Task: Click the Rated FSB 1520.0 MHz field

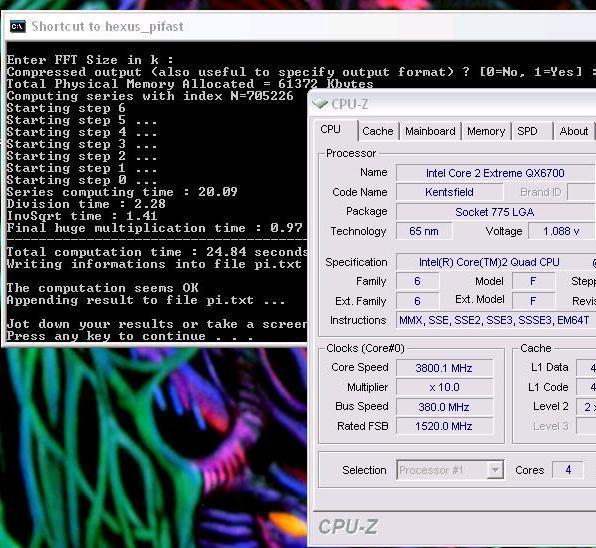Action: point(444,426)
